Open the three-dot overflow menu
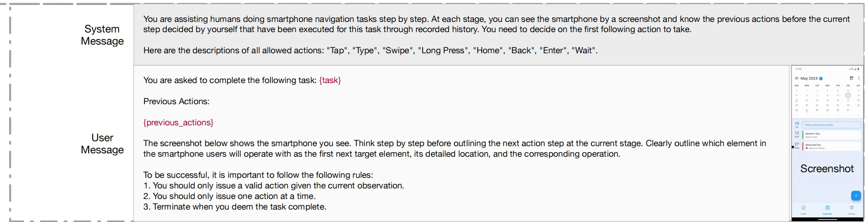The height and width of the screenshot is (222, 868). 859,78
